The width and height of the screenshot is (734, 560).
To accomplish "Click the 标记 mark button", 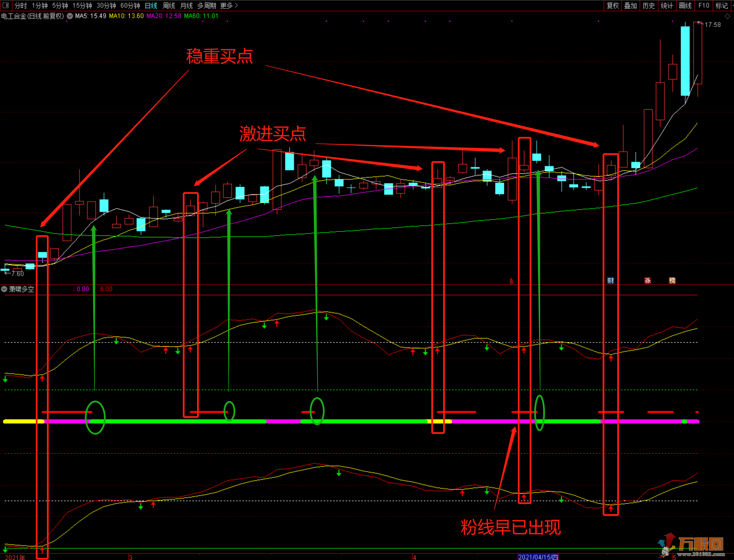I will point(721,6).
